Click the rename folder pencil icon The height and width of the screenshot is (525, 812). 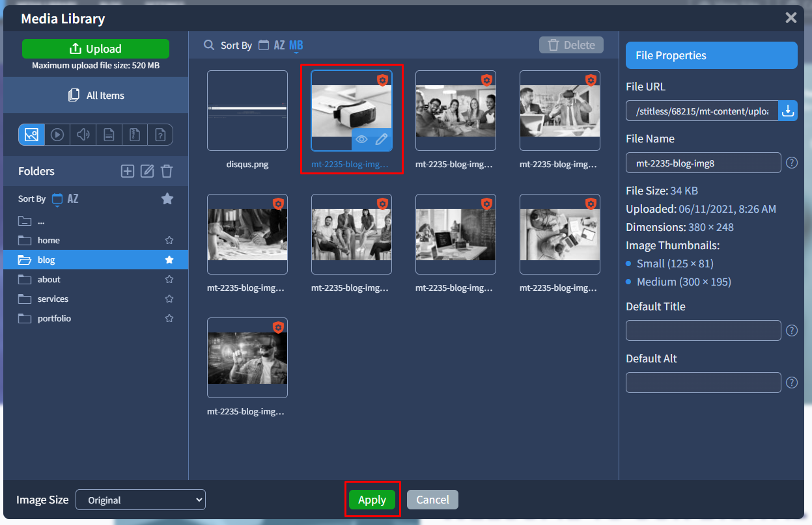coord(148,171)
